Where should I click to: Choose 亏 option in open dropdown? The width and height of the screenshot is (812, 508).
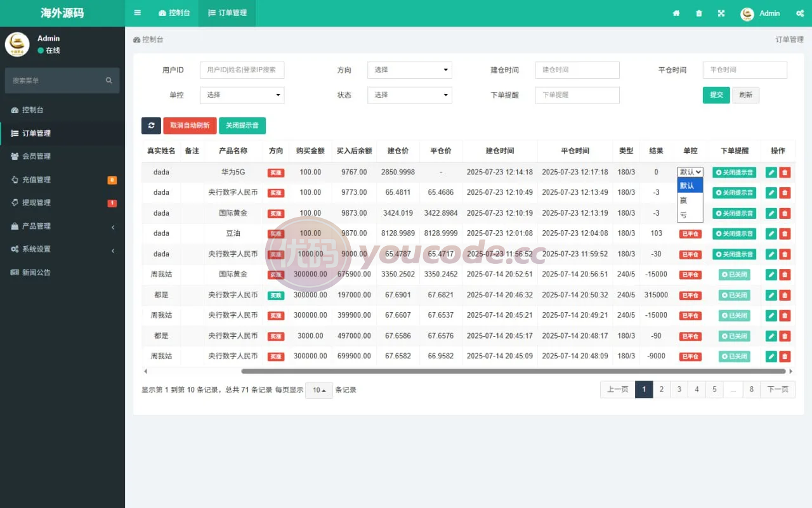[x=690, y=215]
